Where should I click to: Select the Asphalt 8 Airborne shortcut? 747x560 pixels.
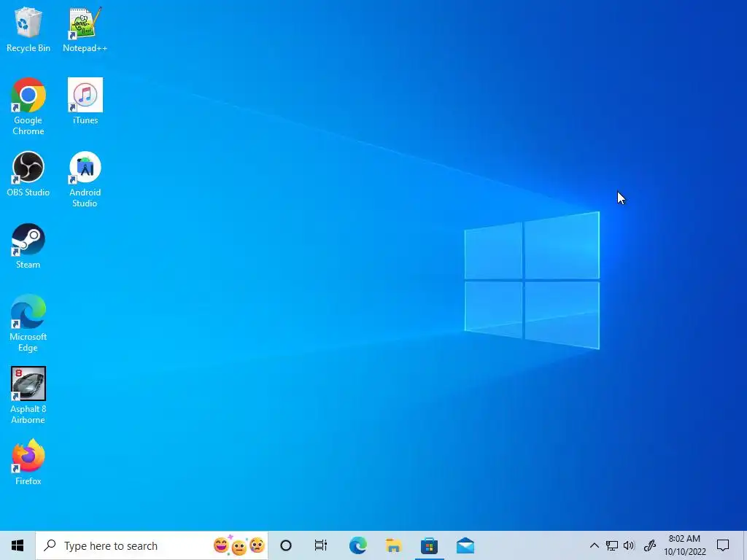coord(28,395)
